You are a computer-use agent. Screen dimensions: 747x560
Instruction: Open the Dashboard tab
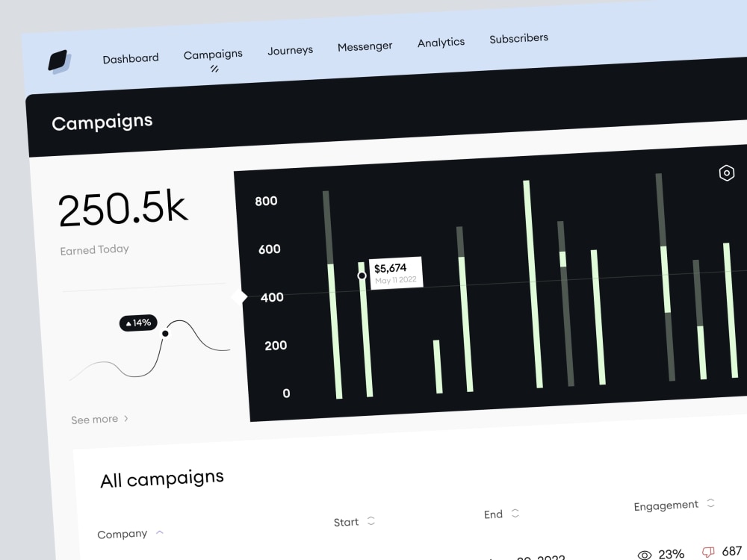tap(131, 58)
